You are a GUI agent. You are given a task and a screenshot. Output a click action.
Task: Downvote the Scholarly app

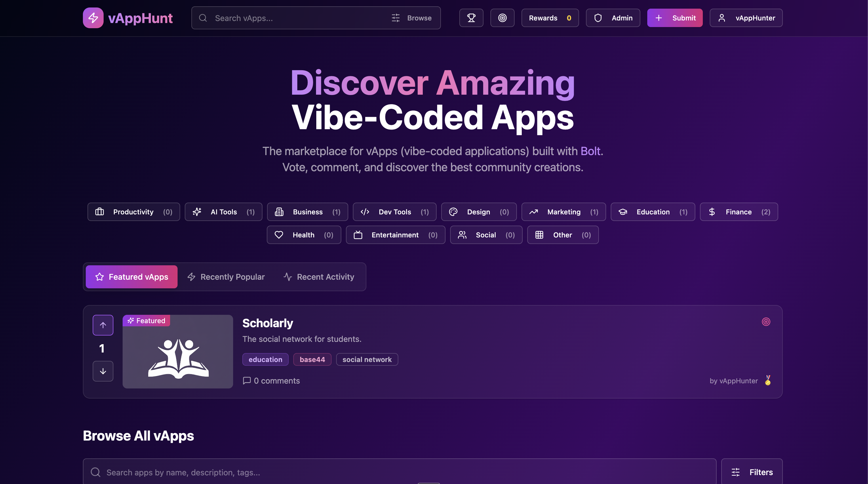[103, 371]
